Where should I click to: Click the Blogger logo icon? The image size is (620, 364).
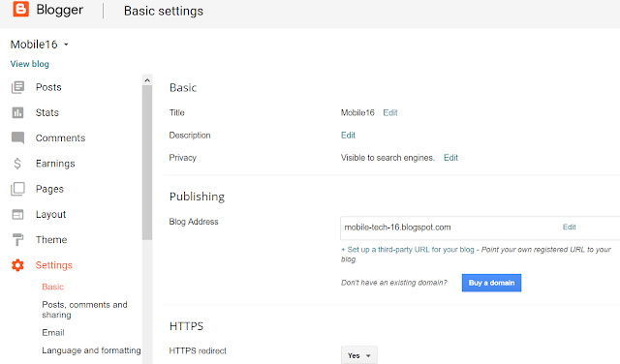tap(21, 9)
